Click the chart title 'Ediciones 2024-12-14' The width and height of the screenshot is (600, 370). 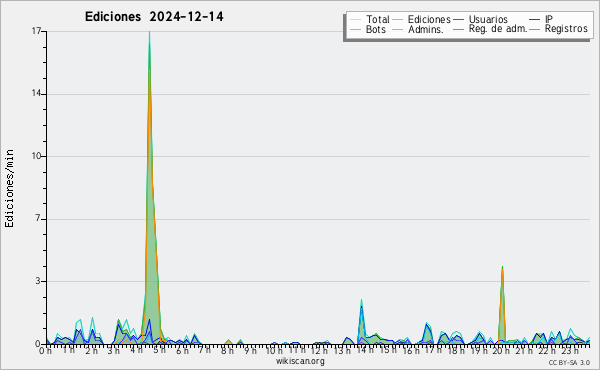(x=154, y=17)
